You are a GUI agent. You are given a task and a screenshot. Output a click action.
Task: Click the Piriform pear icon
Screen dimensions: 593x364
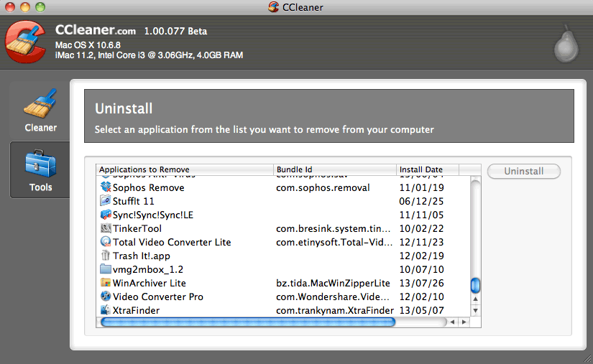click(566, 45)
